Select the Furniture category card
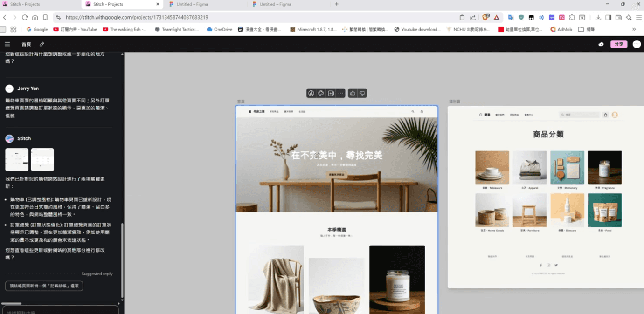 click(x=530, y=212)
